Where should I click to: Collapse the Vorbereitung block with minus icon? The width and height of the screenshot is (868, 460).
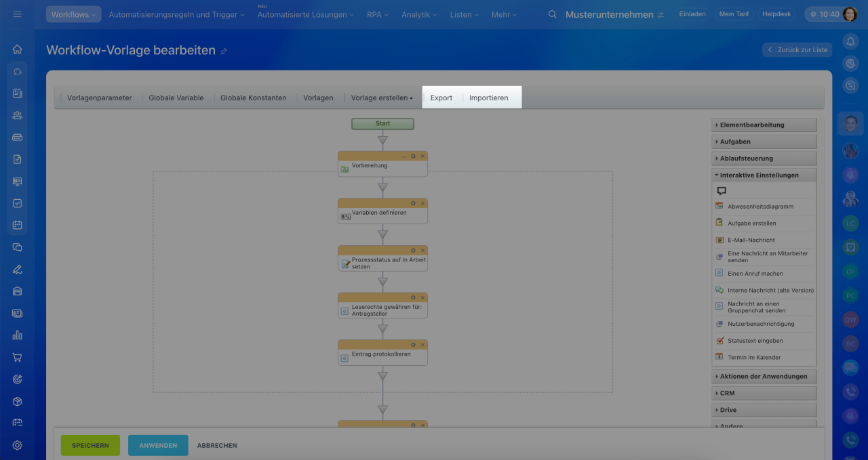403,156
